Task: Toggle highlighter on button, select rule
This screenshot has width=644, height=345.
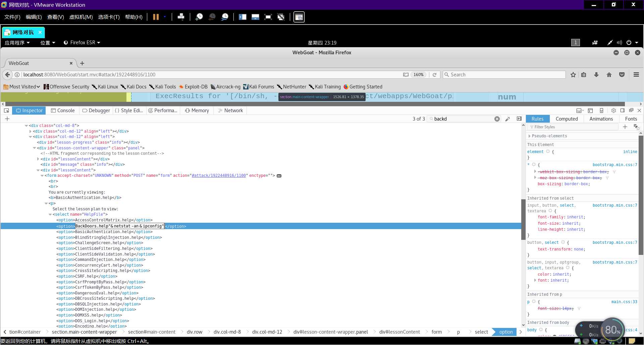Action: (x=563, y=243)
